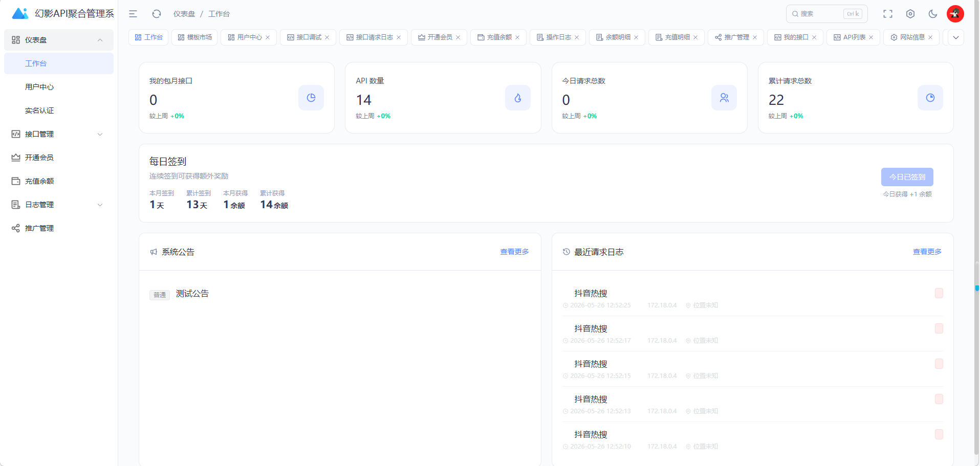Open the 测试公告 announcement

(192, 294)
